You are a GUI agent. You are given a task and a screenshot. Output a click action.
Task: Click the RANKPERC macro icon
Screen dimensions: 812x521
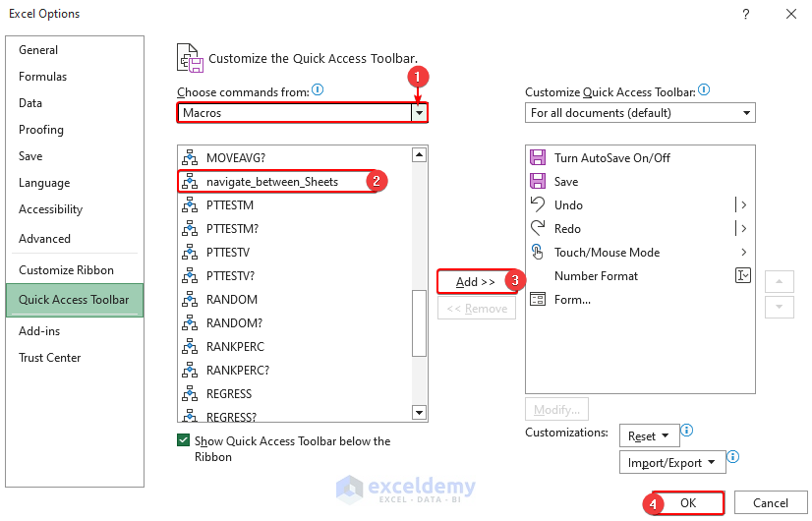(190, 346)
